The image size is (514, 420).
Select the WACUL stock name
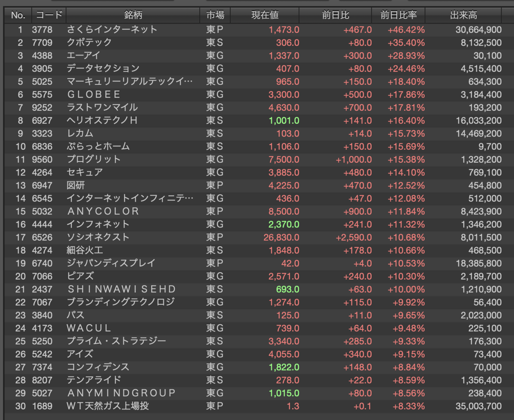89,328
